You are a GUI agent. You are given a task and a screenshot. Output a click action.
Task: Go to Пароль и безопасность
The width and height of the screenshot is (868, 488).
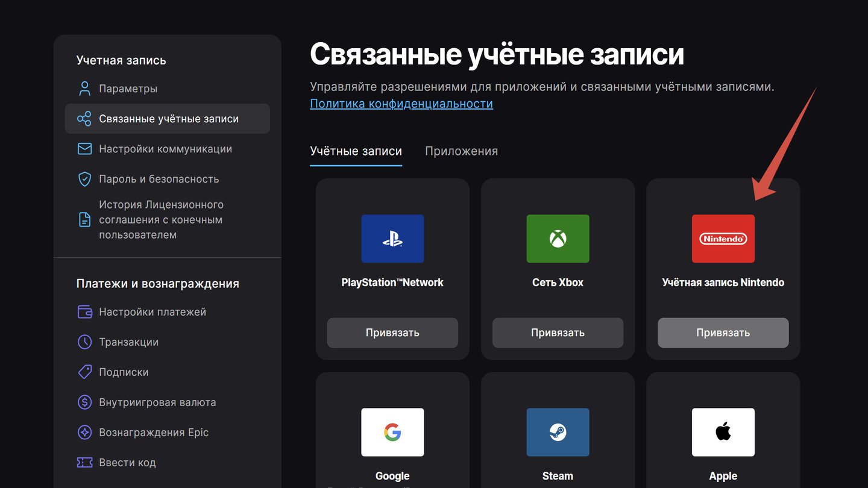[167, 179]
